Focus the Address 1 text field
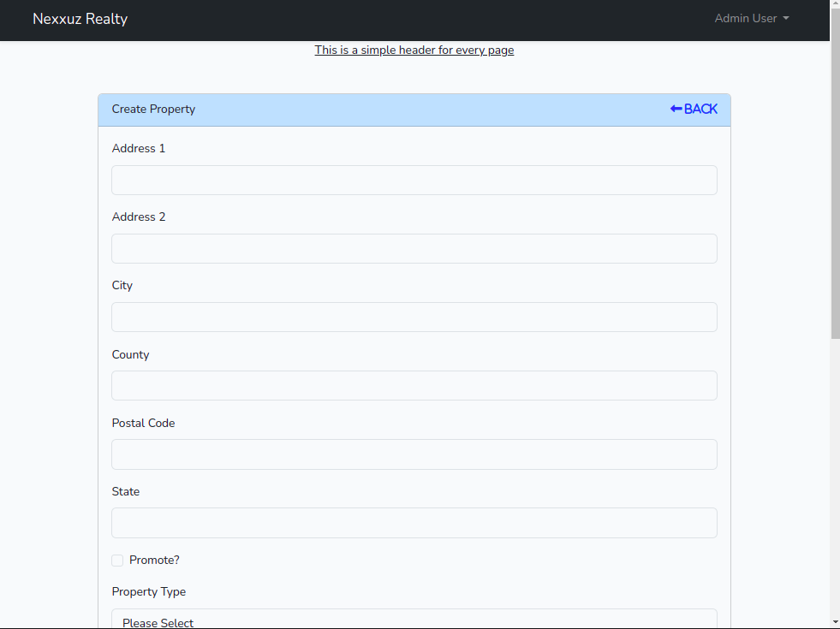 [414, 181]
